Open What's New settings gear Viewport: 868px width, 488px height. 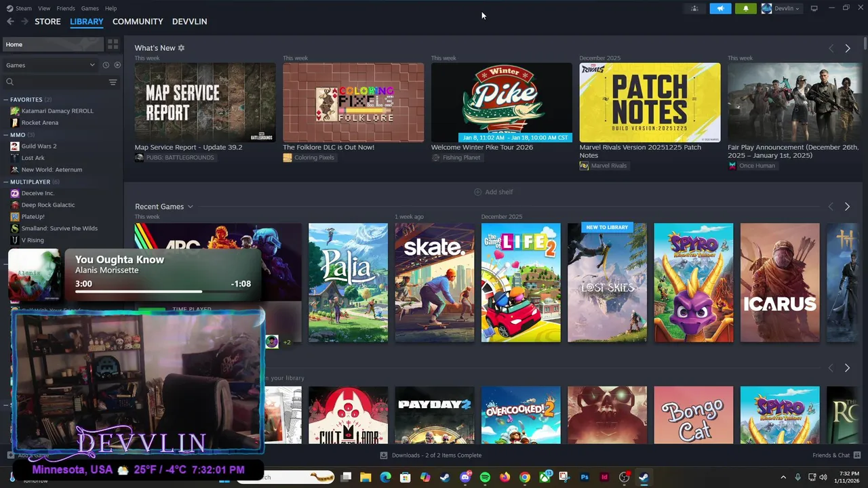tap(181, 48)
